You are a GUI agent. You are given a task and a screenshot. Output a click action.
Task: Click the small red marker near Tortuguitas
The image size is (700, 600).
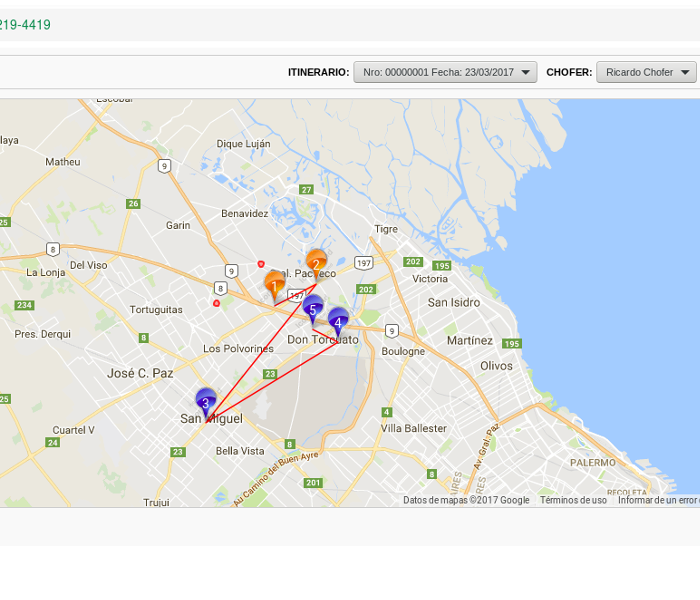pyautogui.click(x=217, y=304)
